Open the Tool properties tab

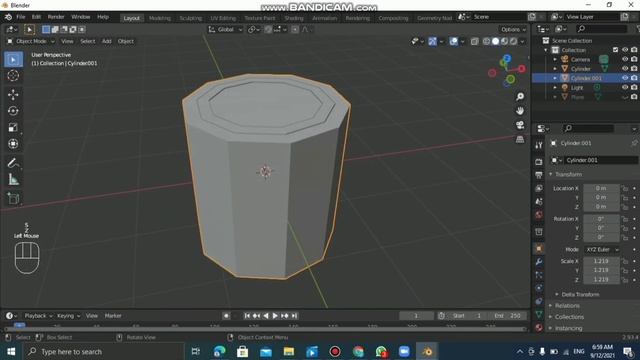pos(539,145)
